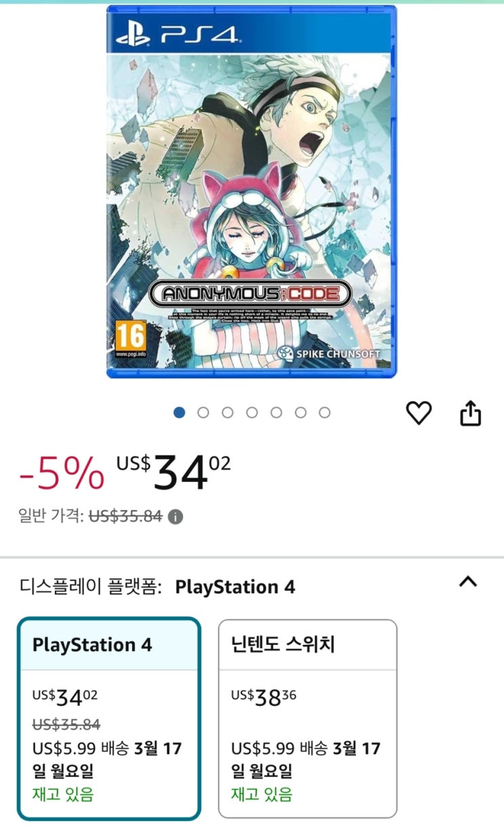Go to the fifth image dot
Viewport: 504px width, 828px height.
276,413
